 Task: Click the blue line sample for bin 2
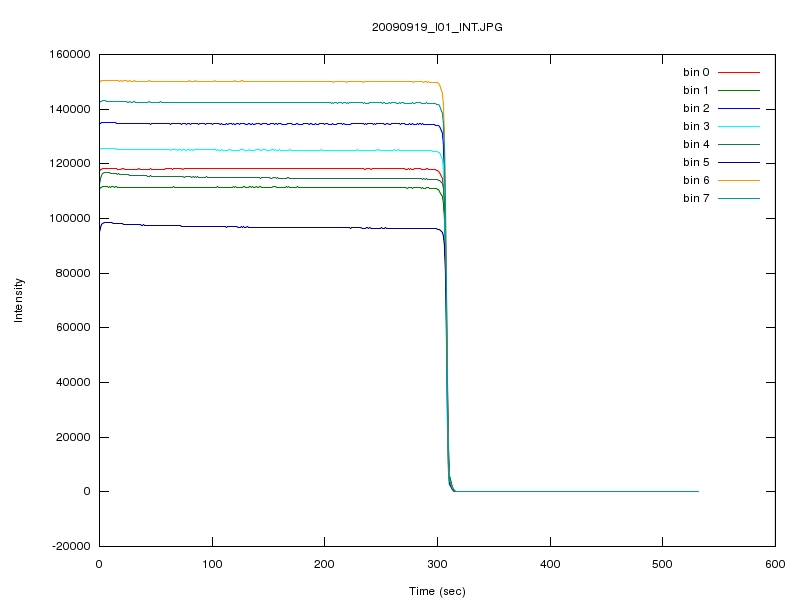(739, 108)
